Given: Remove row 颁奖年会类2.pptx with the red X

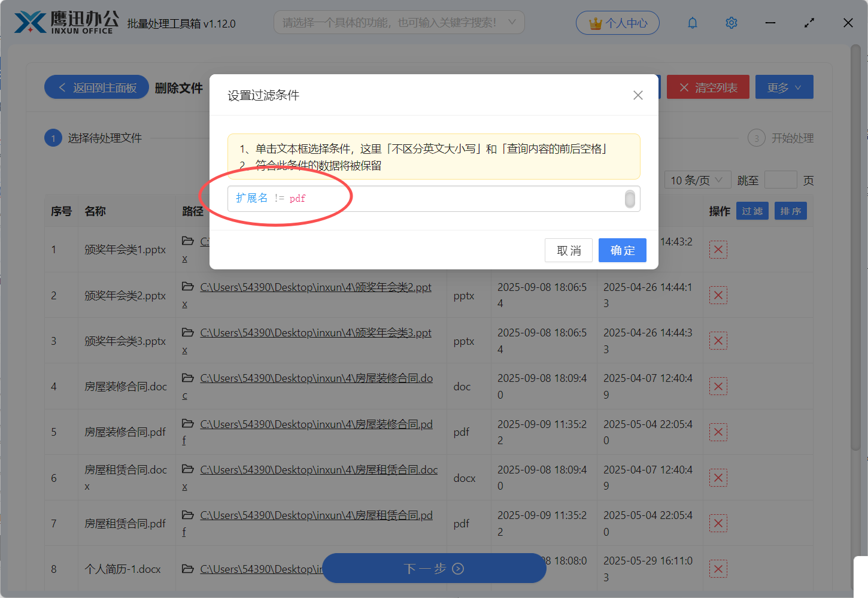Looking at the screenshot, I should click(x=718, y=295).
